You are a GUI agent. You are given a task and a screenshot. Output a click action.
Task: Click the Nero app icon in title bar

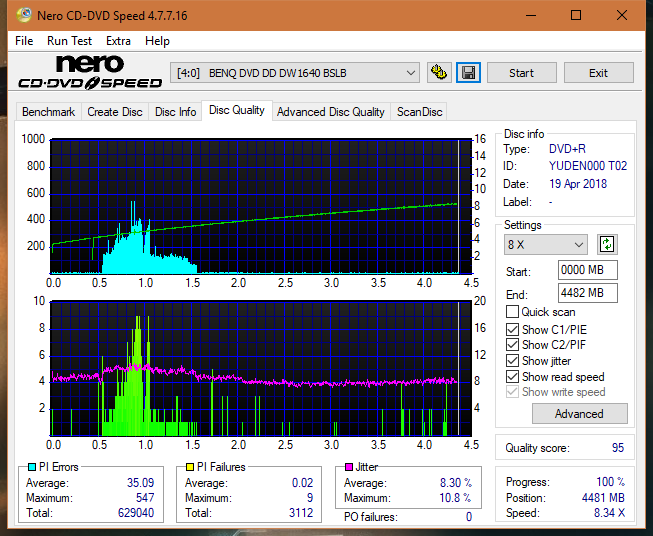click(24, 15)
